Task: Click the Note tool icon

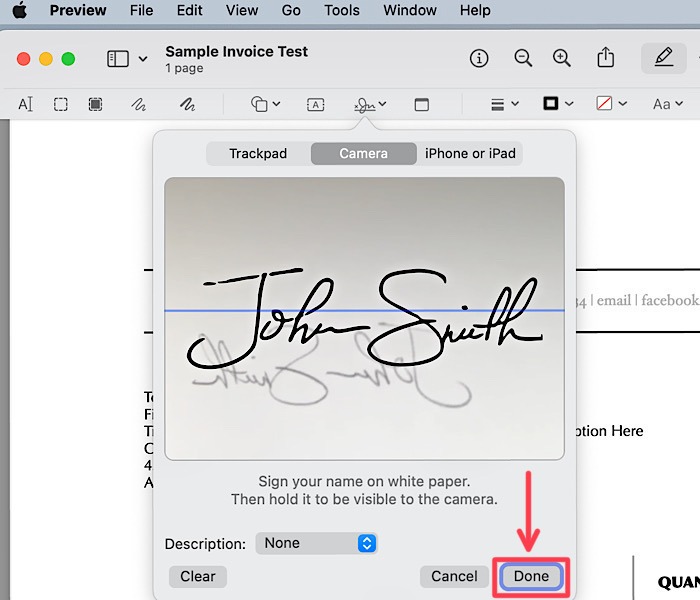Action: point(422,105)
